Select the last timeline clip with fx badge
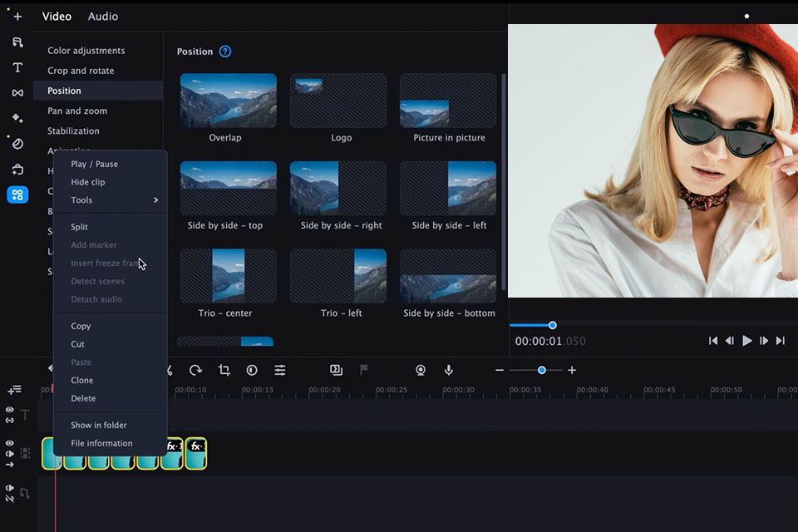The width and height of the screenshot is (798, 532). (x=196, y=453)
